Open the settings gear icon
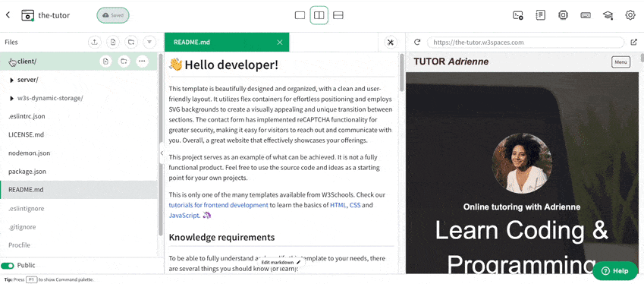This screenshot has height=284, width=644. tap(630, 15)
